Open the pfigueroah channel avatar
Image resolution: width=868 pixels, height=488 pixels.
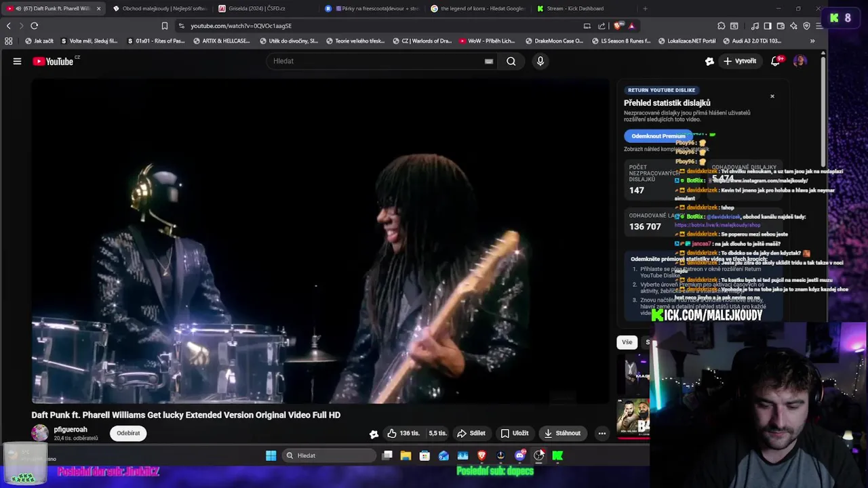40,433
